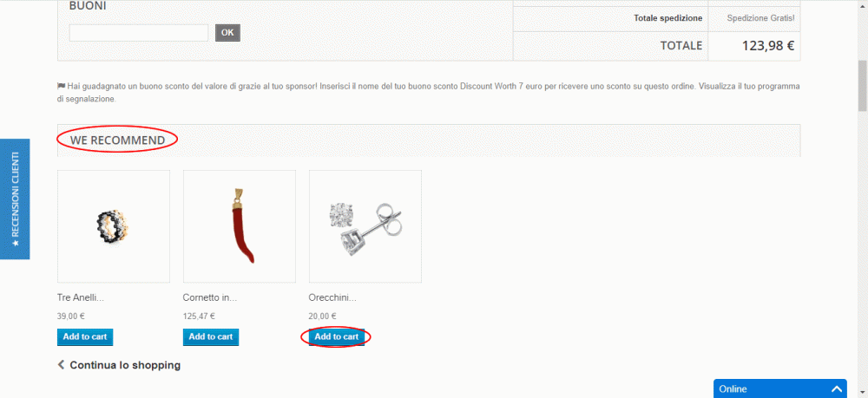
Task: Open the Online chat bar
Action: click(x=780, y=388)
